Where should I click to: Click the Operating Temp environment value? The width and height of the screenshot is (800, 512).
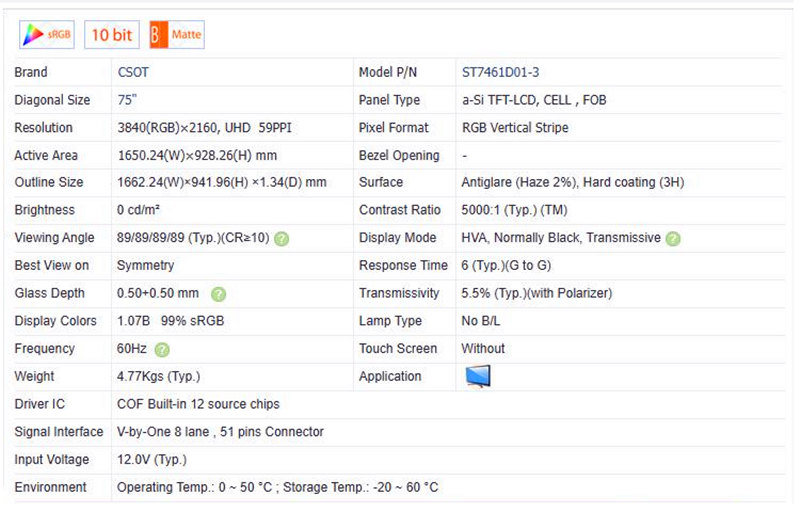pyautogui.click(x=277, y=487)
